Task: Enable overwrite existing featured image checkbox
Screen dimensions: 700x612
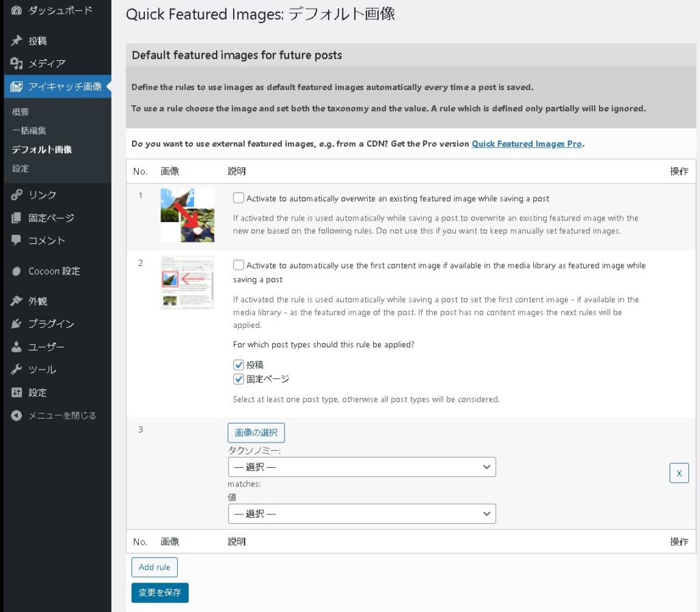Action: (x=239, y=198)
